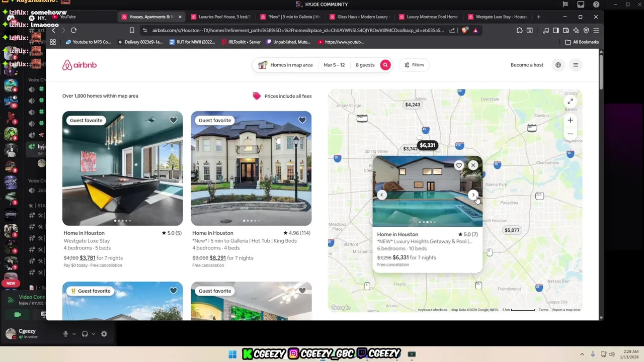Open the Windows Start menu
The width and height of the screenshot is (644, 362).
tap(232, 354)
